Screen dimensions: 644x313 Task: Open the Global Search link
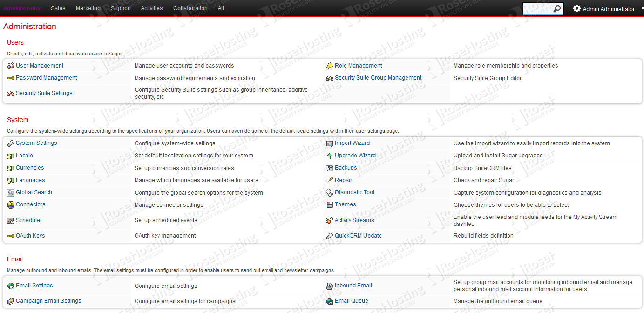pos(34,192)
